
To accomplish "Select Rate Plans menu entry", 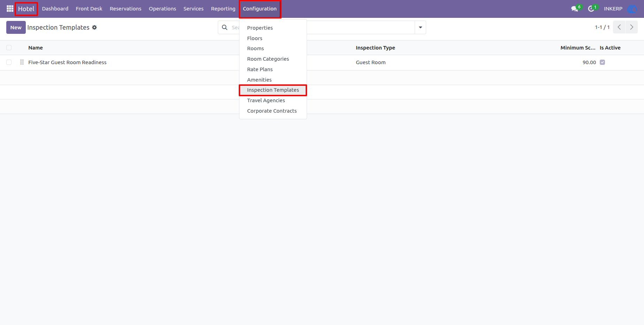I will tap(273, 69).
